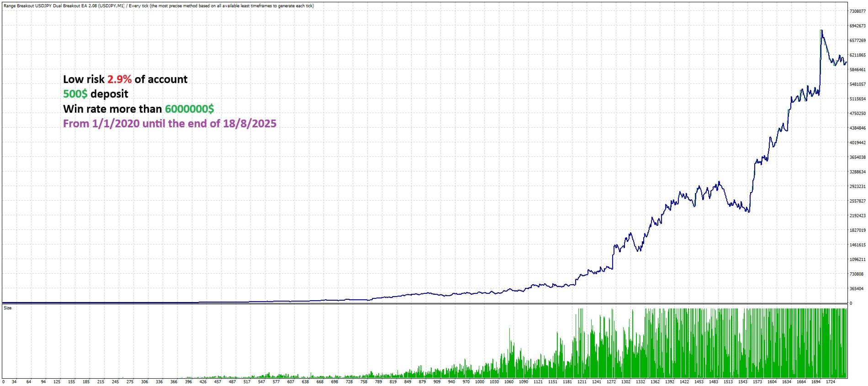Click trade number 1000 on the bottom axis
This screenshot has height=386, width=868.
tap(480, 382)
